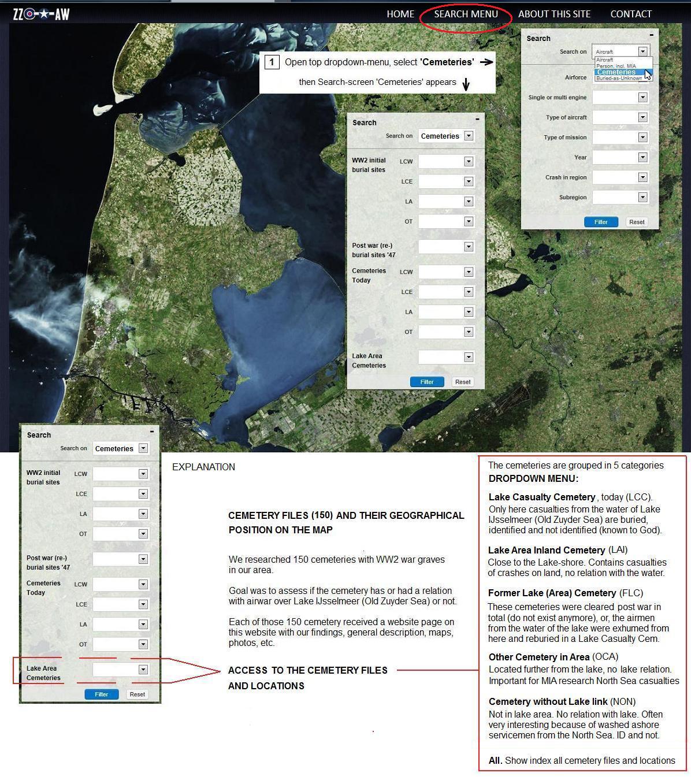The width and height of the screenshot is (691, 784).
Task: Open the HOME page
Action: tap(400, 14)
